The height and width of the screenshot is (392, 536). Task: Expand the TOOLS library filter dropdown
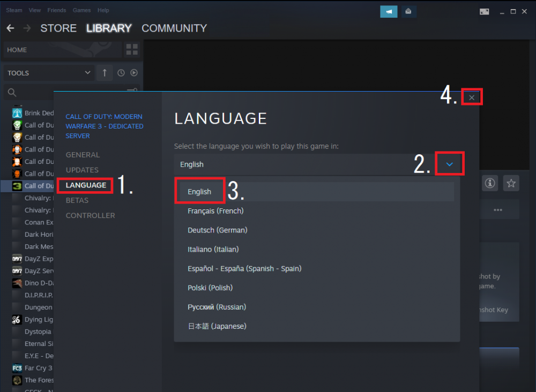click(48, 73)
